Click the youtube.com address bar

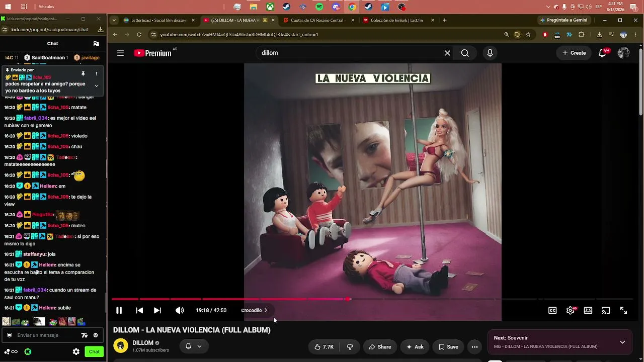327,35
